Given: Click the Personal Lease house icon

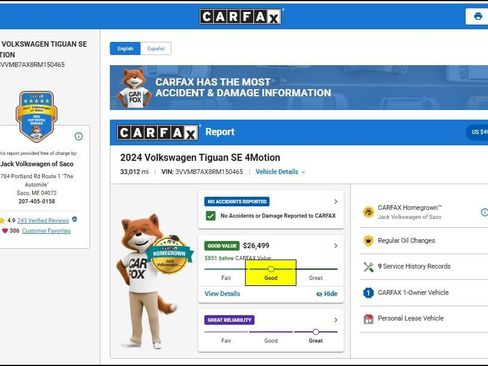Looking at the screenshot, I should [368, 319].
